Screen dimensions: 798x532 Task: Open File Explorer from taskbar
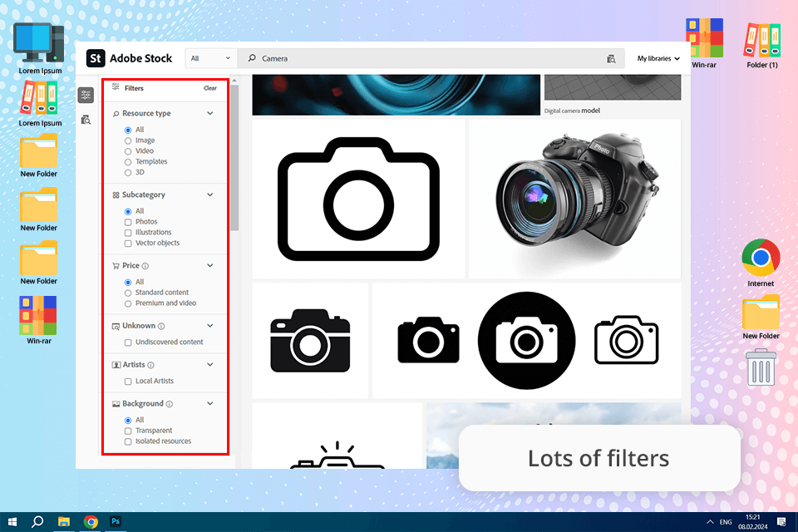(64, 522)
